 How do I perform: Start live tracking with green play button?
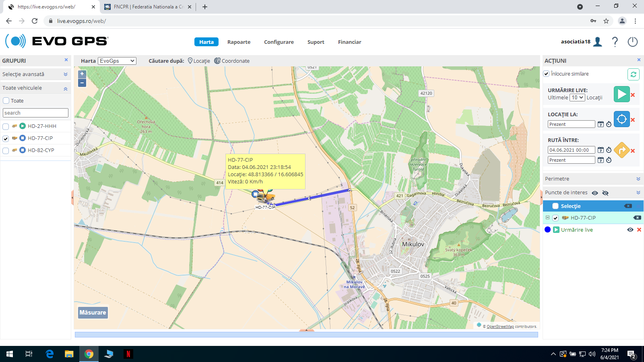tap(621, 94)
